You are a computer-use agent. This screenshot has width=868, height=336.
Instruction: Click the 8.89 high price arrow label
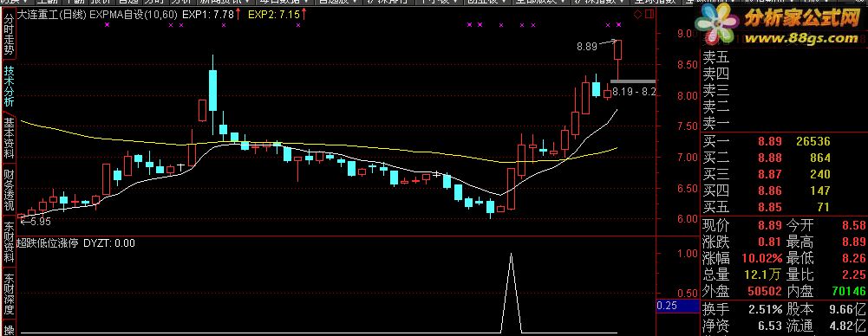(587, 47)
